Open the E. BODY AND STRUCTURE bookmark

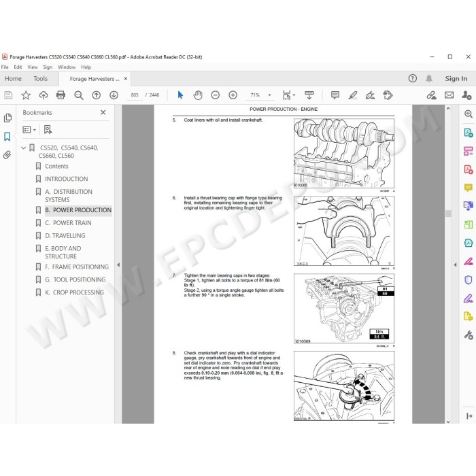coord(63,252)
